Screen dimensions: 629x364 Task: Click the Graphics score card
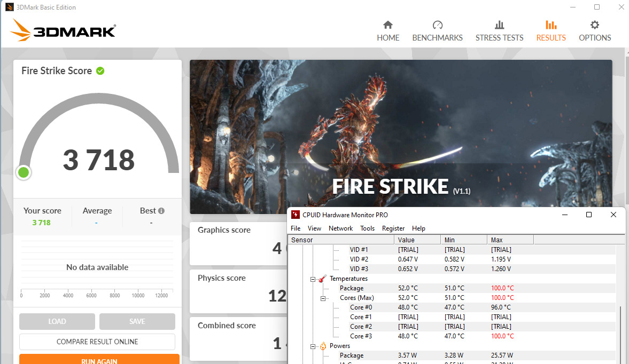pos(239,243)
